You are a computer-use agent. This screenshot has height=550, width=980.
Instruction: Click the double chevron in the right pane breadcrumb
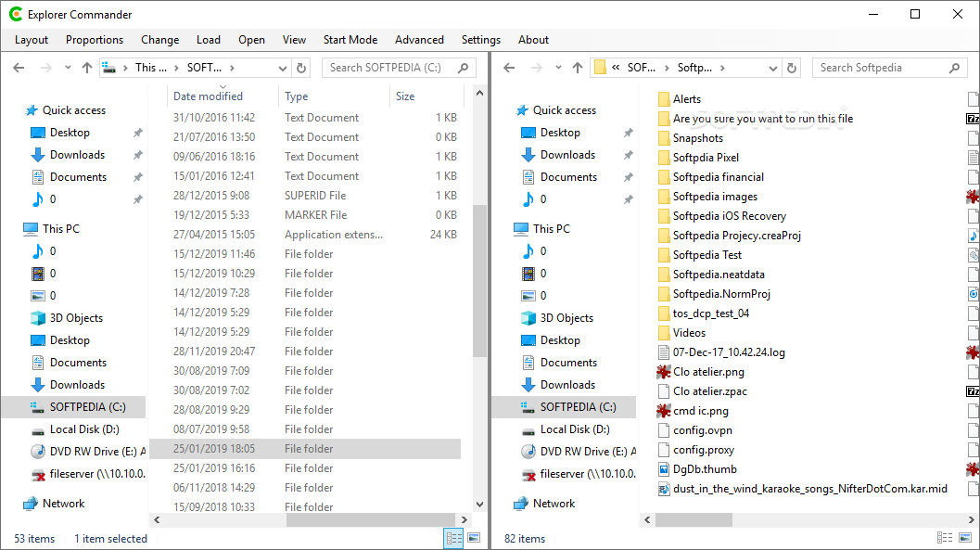tap(616, 68)
